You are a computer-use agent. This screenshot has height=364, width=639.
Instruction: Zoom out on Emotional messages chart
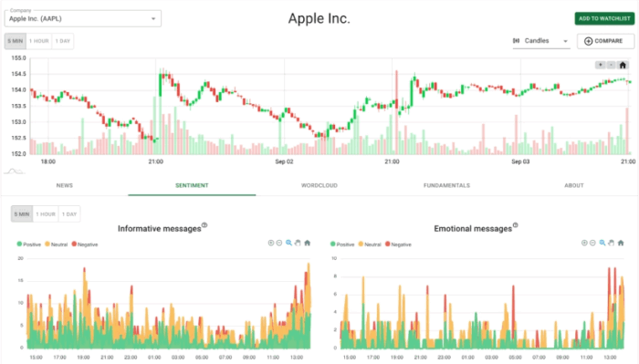coord(592,243)
